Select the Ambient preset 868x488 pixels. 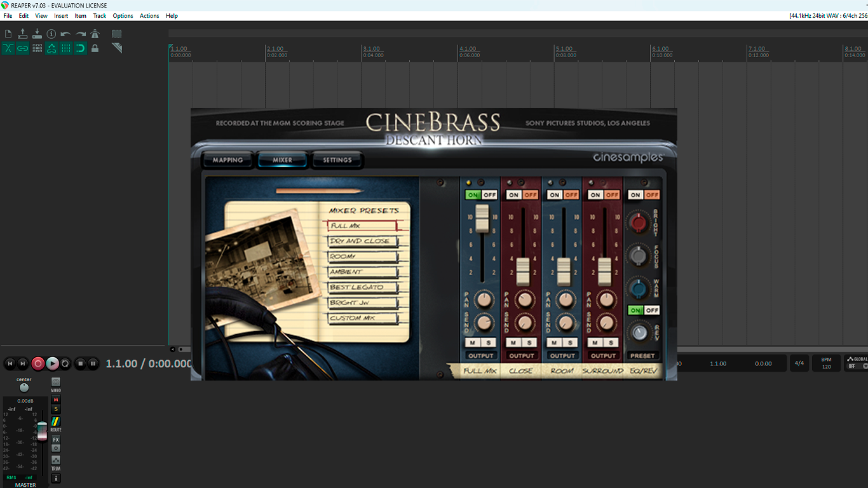click(363, 272)
